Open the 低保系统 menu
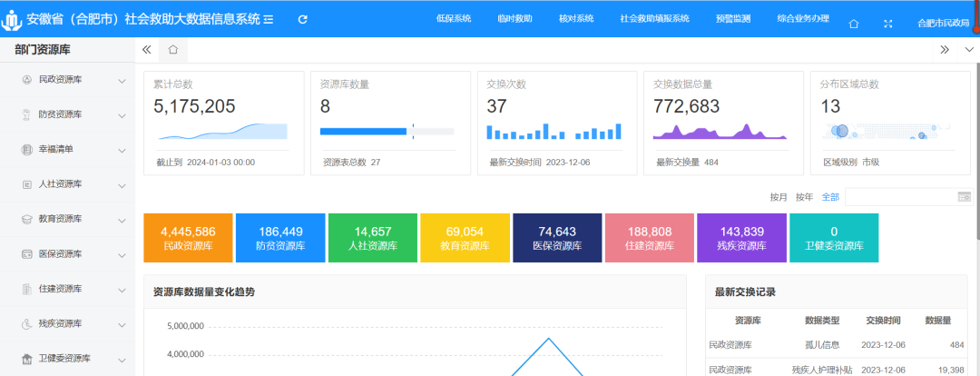The width and height of the screenshot is (980, 376). pyautogui.click(x=453, y=19)
